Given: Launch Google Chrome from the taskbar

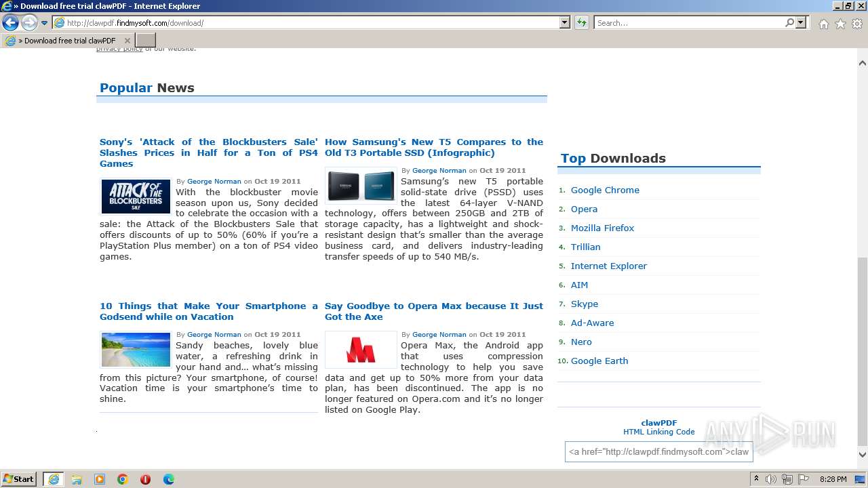Looking at the screenshot, I should pos(123,479).
